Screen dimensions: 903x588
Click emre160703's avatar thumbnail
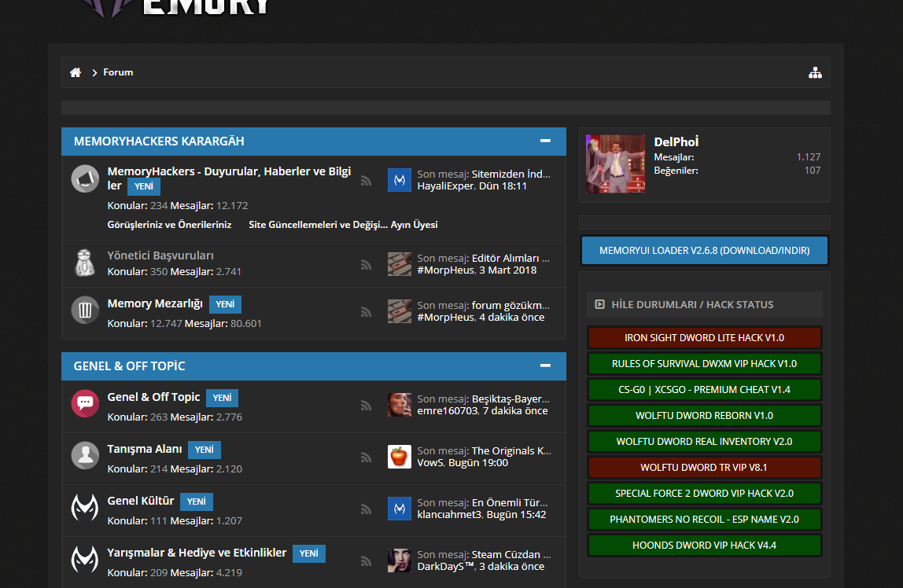[399, 405]
